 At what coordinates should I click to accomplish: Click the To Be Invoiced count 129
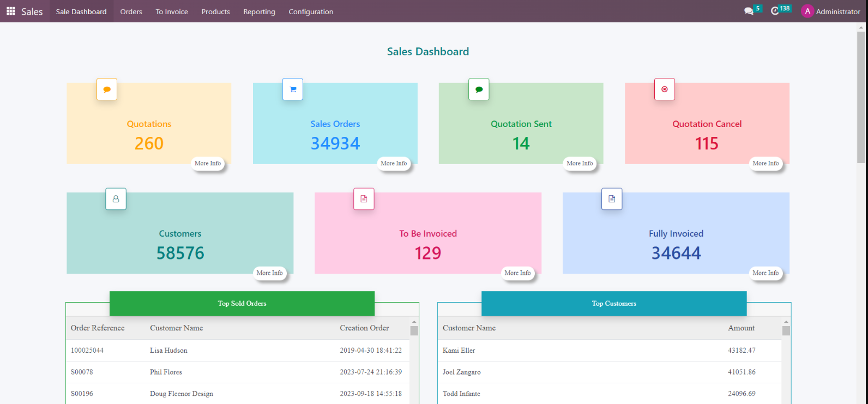428,253
